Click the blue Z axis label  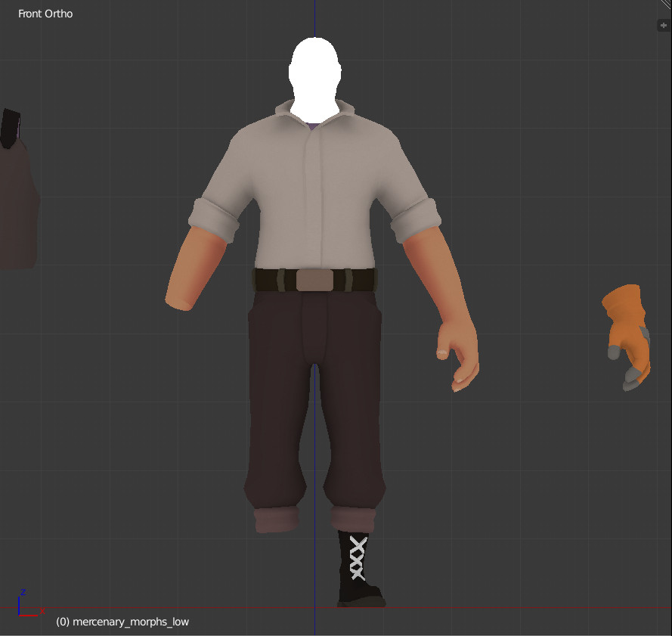(23, 591)
